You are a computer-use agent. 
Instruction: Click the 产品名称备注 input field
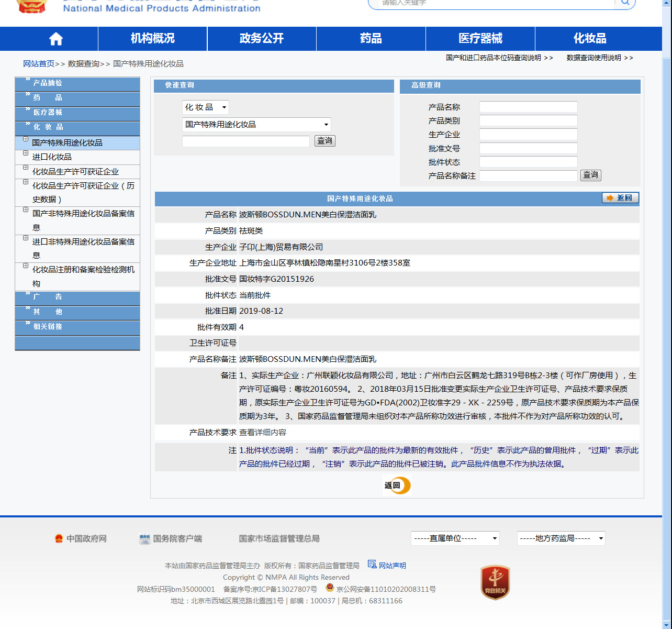coord(529,176)
